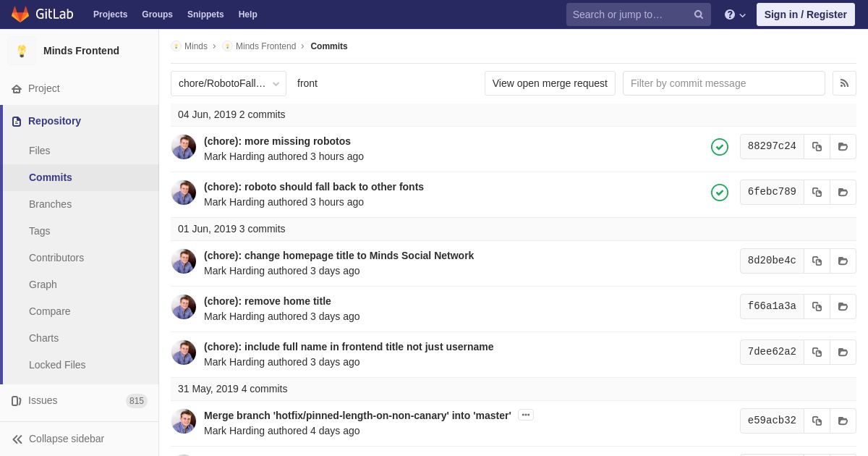Click Mark Harding author on 'remove home title'
This screenshot has width=868, height=456.
234,316
